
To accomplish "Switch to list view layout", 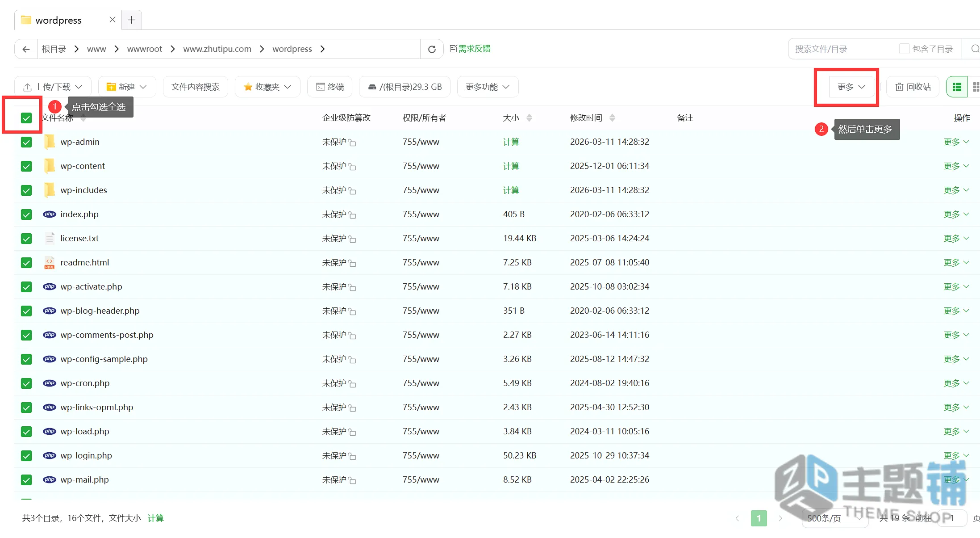I will [x=957, y=87].
